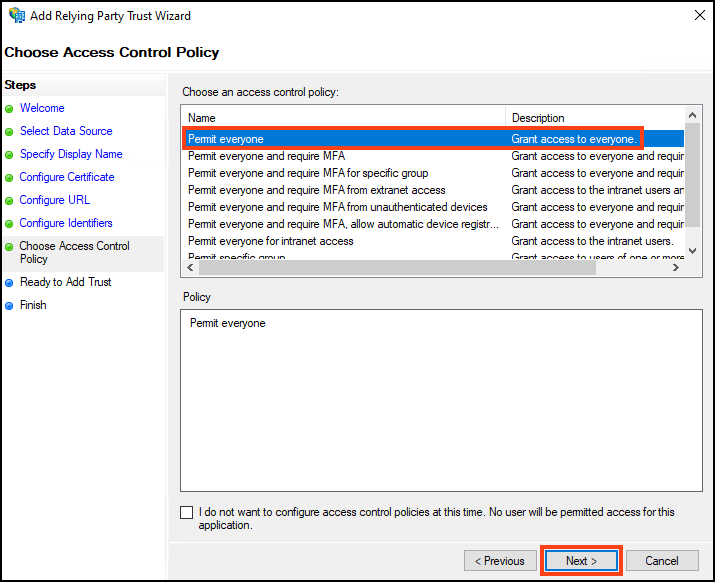Click the horizontal scroll left arrow
The width and height of the screenshot is (715, 582).
190,268
